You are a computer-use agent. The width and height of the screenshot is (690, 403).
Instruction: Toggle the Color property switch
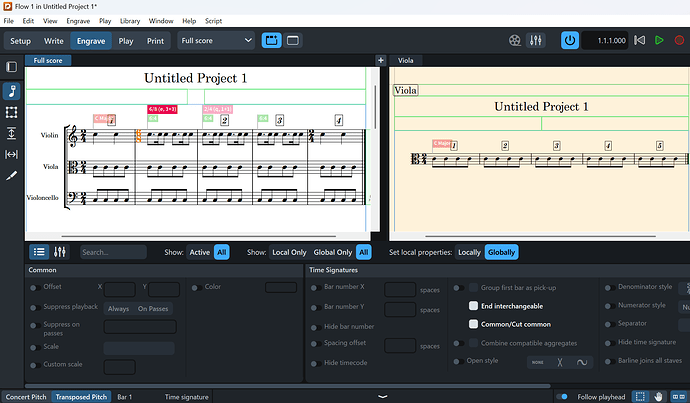(x=197, y=288)
